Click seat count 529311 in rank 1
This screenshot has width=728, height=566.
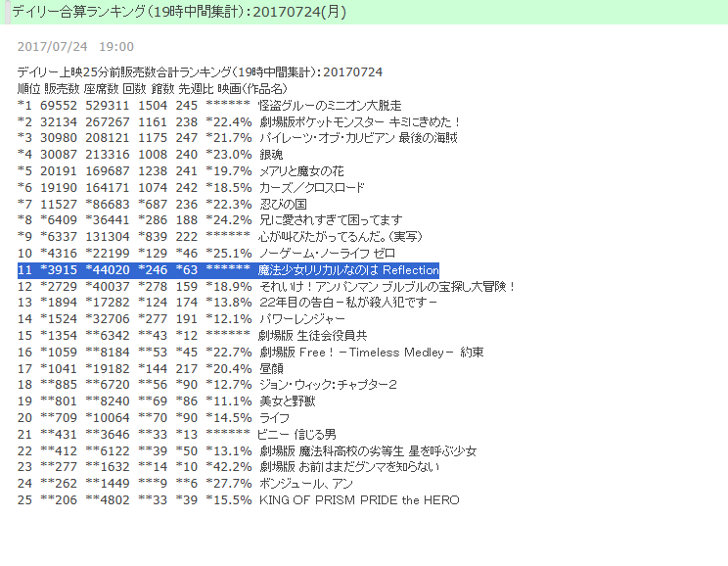pos(108,106)
